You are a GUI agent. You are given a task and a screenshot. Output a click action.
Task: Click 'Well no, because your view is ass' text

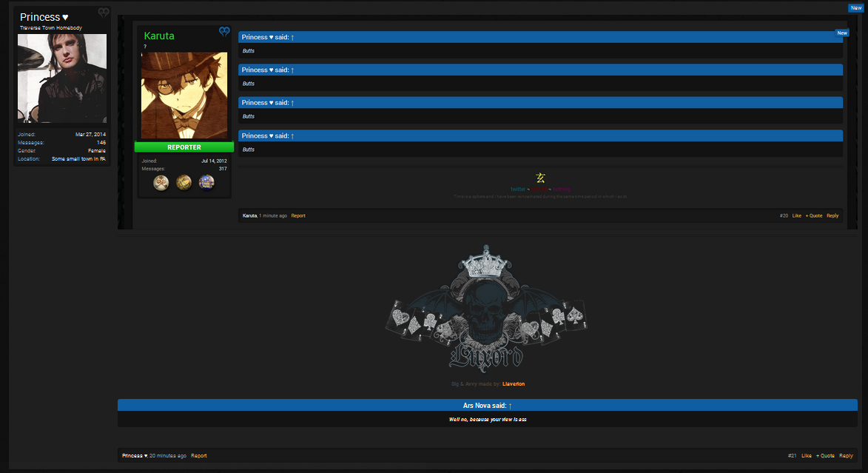tap(488, 419)
